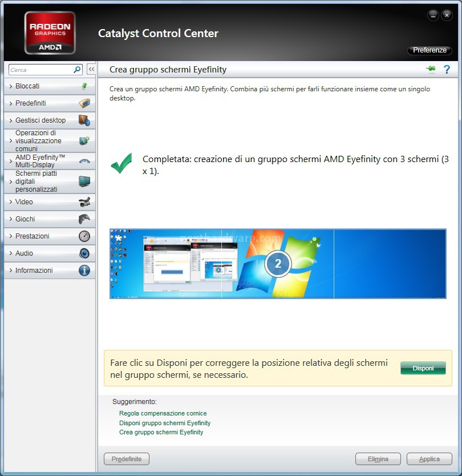Click the 'Suggerimento:' label

point(135,402)
